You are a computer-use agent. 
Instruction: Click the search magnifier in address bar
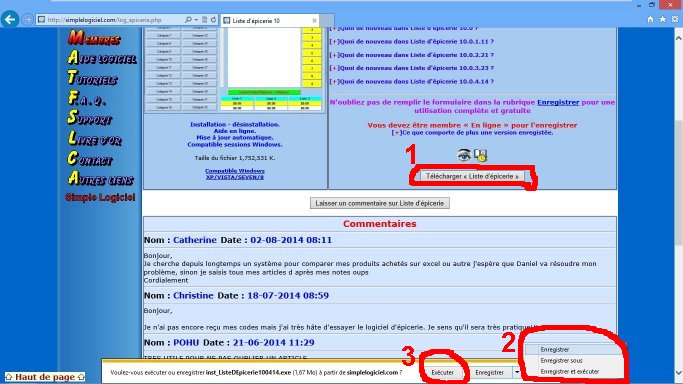(188, 20)
